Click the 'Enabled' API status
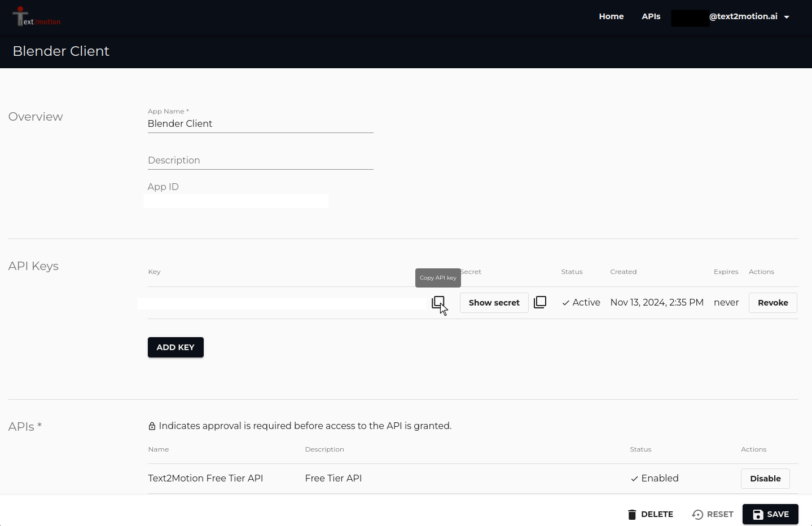The width and height of the screenshot is (812, 526). tap(655, 478)
